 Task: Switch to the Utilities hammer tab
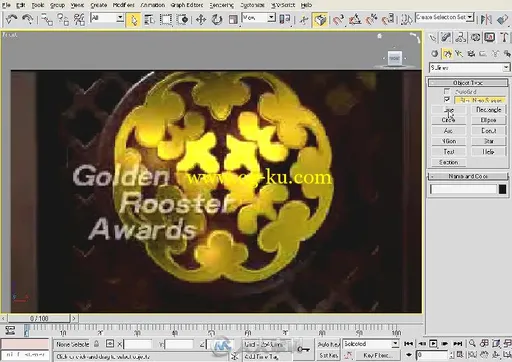[x=504, y=37]
